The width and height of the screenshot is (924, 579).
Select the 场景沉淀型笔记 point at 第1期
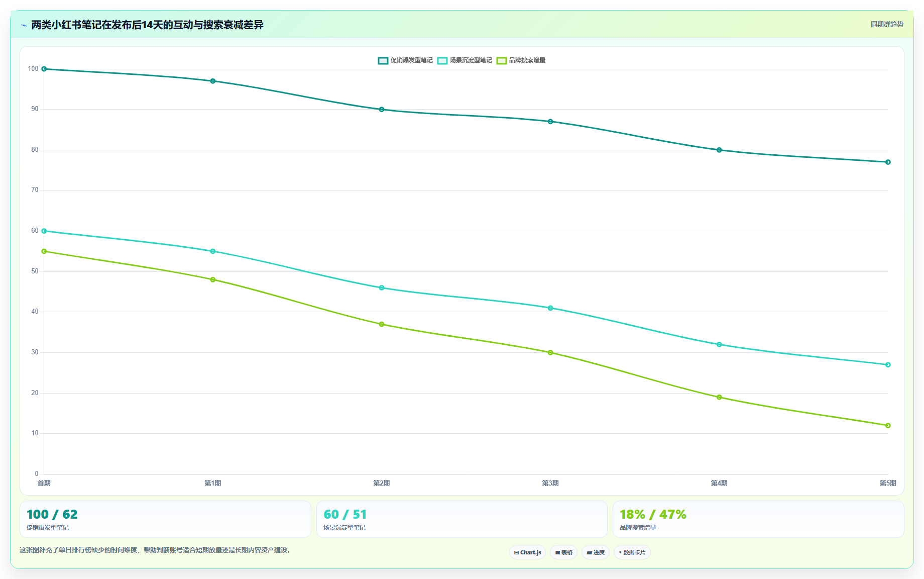point(213,251)
